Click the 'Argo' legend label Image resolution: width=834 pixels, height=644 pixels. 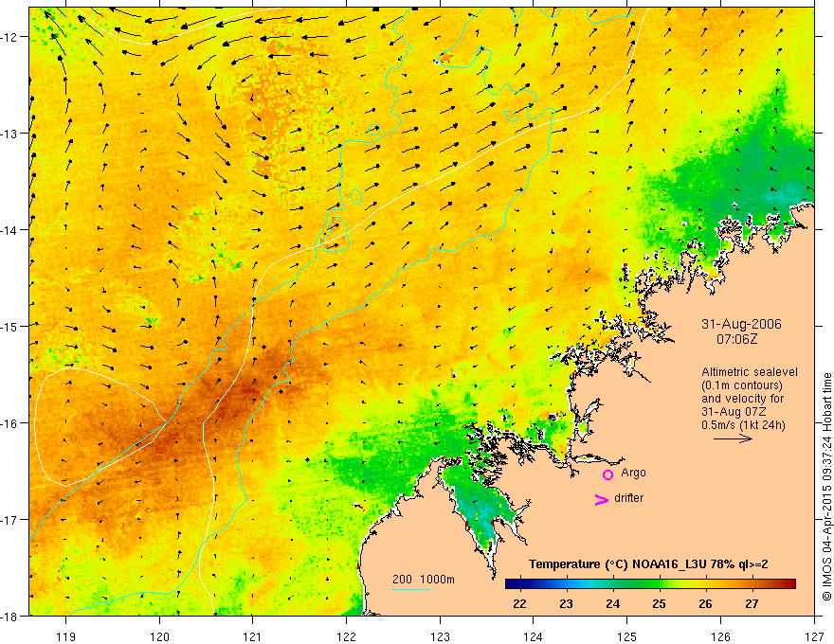(x=633, y=473)
